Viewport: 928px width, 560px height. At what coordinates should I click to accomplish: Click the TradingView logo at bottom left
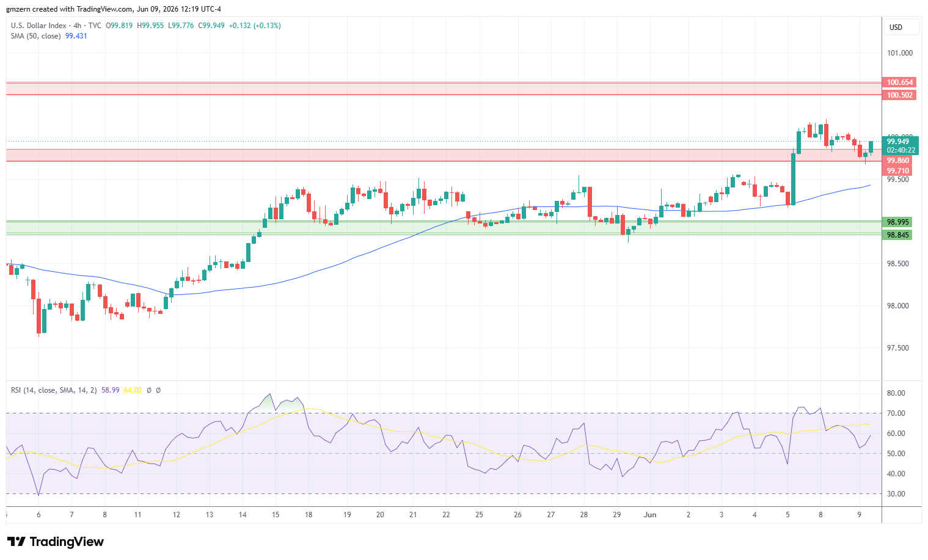click(55, 542)
